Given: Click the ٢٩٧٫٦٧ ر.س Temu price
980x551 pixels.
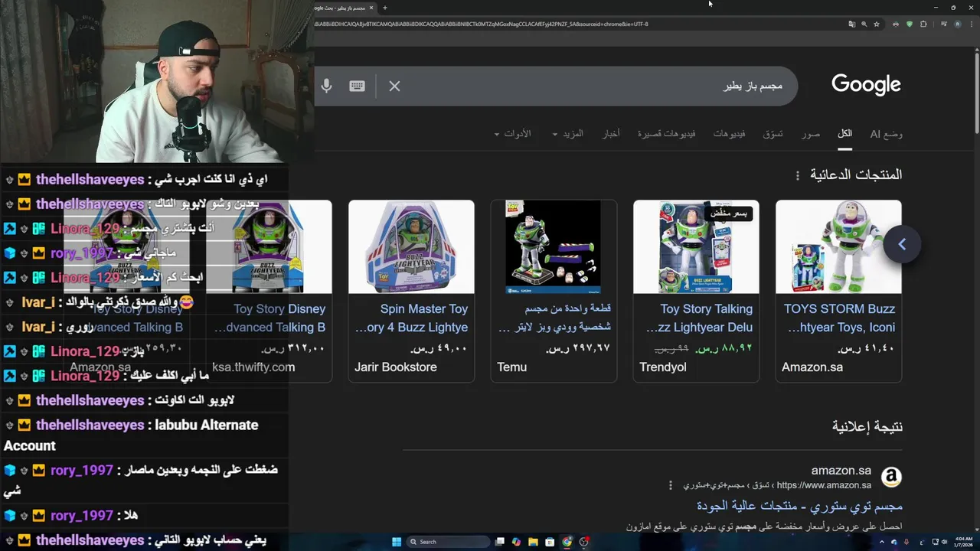Looking at the screenshot, I should pos(578,347).
